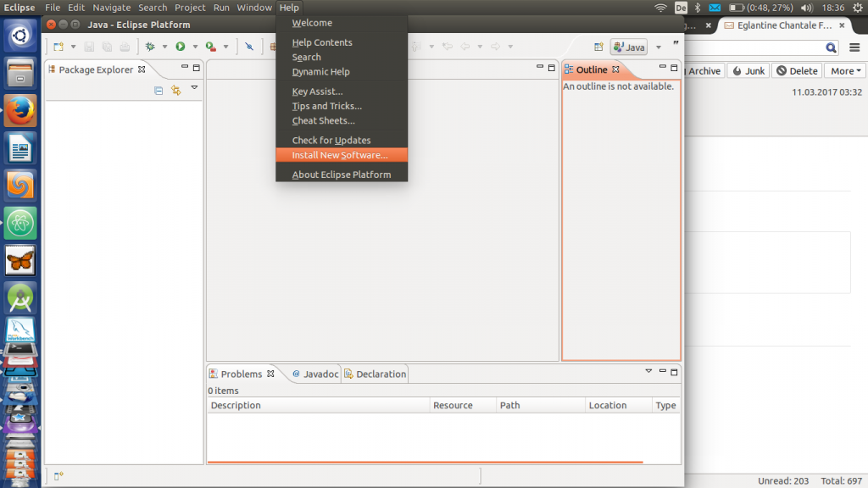Open Atom editor from the dock
Screen dimensions: 868x488
pyautogui.click(x=20, y=223)
